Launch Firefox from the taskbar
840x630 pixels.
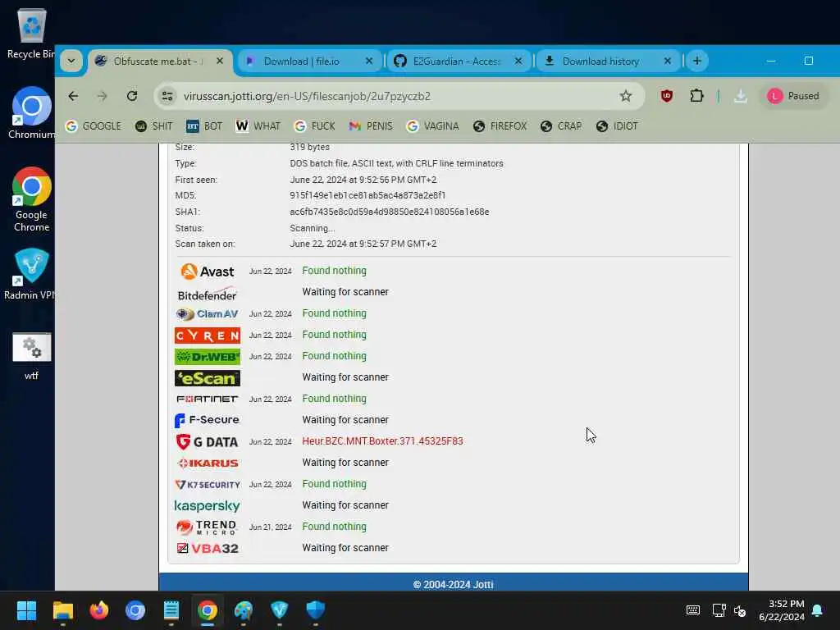click(x=99, y=610)
